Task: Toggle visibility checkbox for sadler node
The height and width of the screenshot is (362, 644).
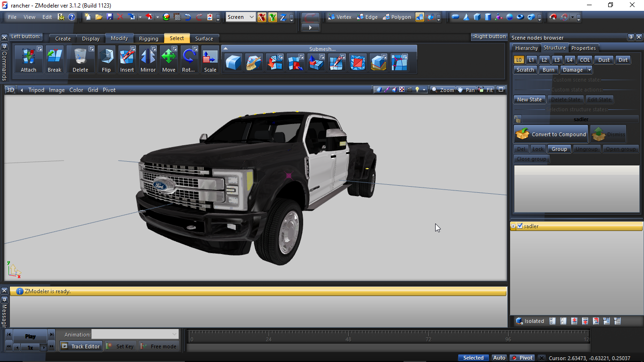Action: 520,226
